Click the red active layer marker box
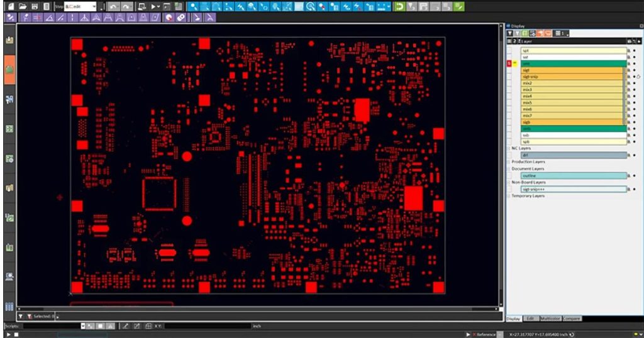 coord(509,63)
